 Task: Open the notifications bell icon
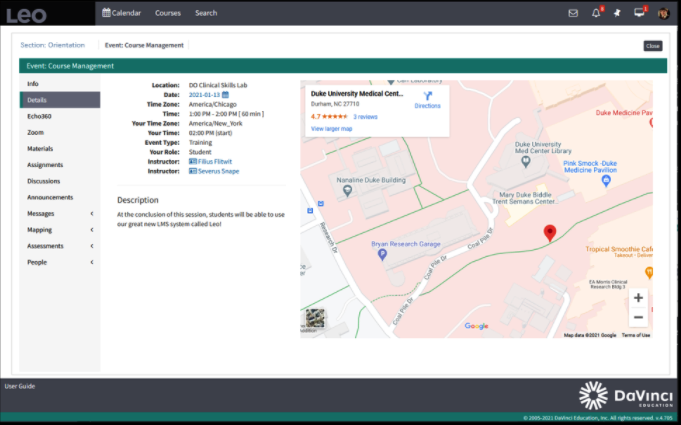coord(596,13)
